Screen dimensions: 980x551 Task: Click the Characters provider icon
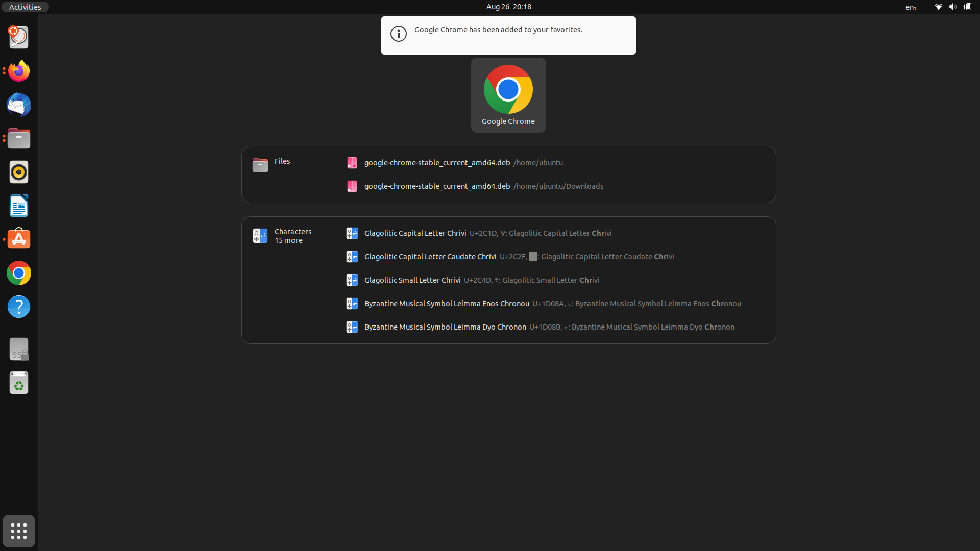click(260, 236)
